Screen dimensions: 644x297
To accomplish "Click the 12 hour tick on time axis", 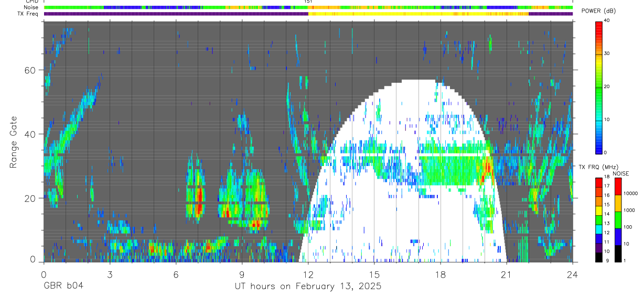I will coord(308,273).
